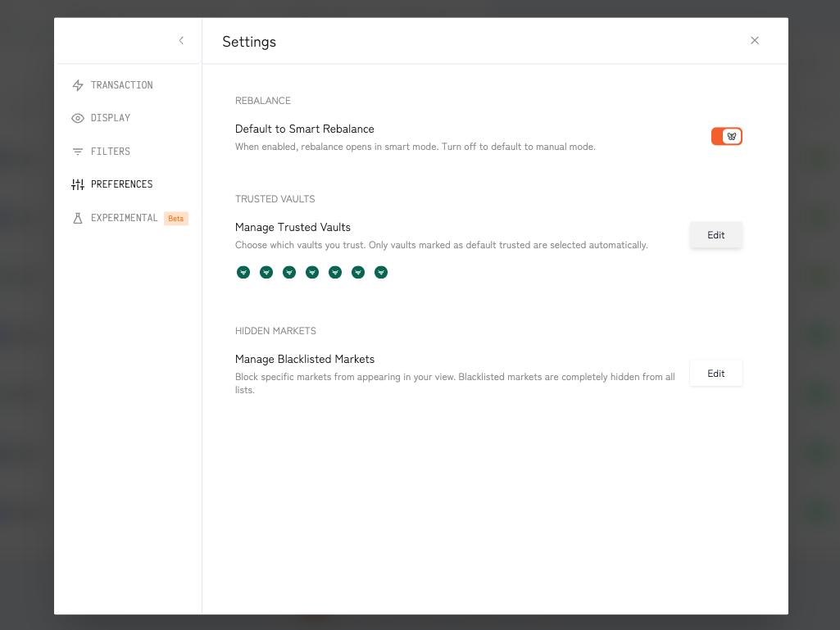The image size is (840, 630).
Task: Click the 'Manage Blacklisted Markets' label
Action: [305, 359]
